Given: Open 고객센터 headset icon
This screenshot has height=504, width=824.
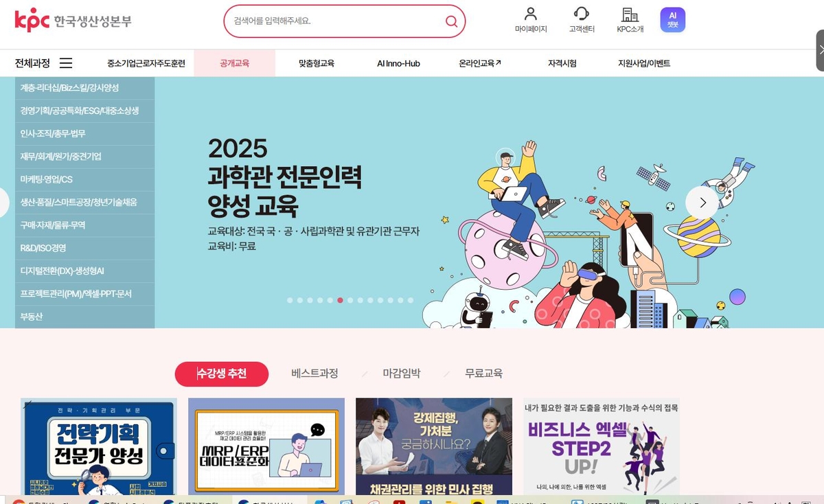Looking at the screenshot, I should pos(581,14).
